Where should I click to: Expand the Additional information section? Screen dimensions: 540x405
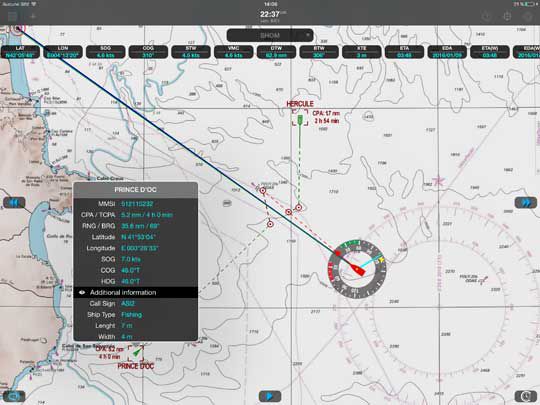136,292
